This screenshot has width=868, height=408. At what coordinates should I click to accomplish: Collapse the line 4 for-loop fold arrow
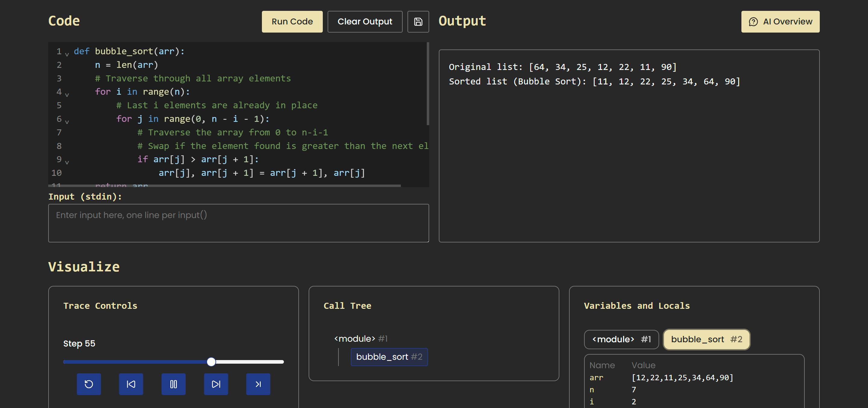click(x=67, y=95)
